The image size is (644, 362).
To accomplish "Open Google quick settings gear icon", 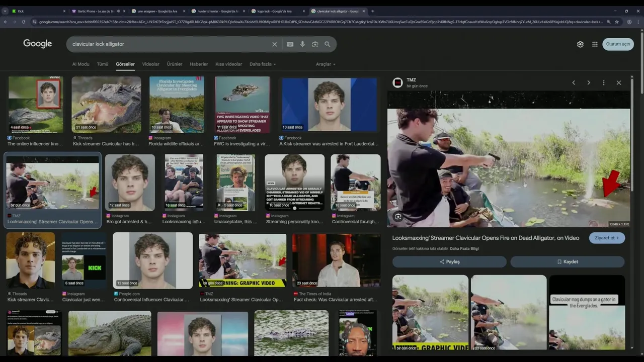I will (x=580, y=44).
